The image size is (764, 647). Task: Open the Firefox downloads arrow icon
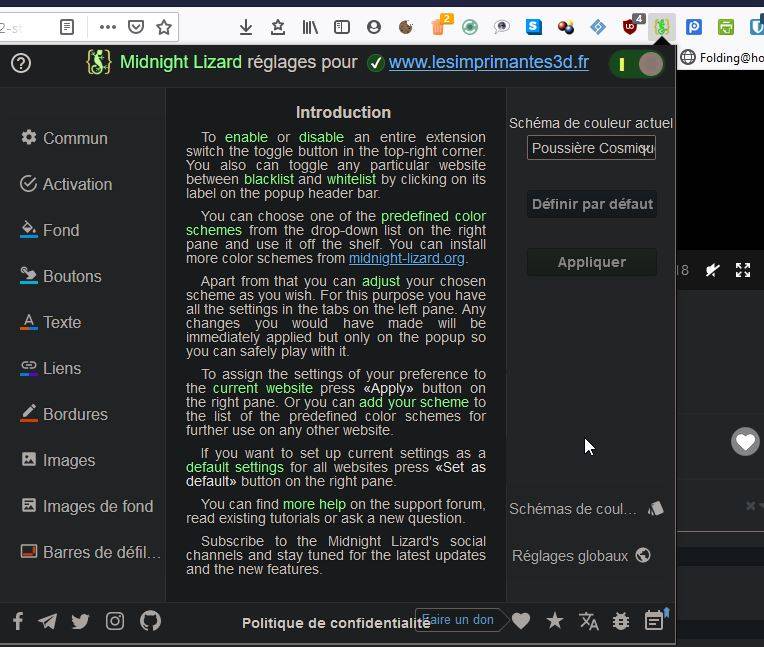coord(246,27)
